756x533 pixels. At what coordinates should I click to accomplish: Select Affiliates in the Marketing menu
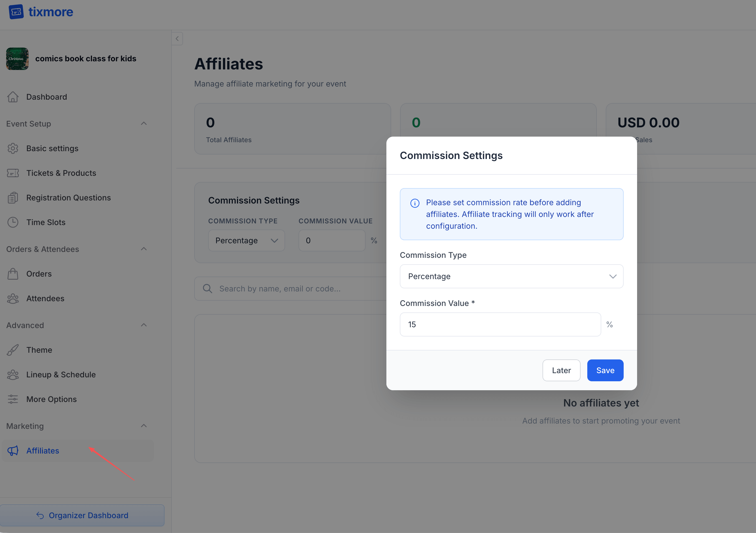pyautogui.click(x=43, y=451)
